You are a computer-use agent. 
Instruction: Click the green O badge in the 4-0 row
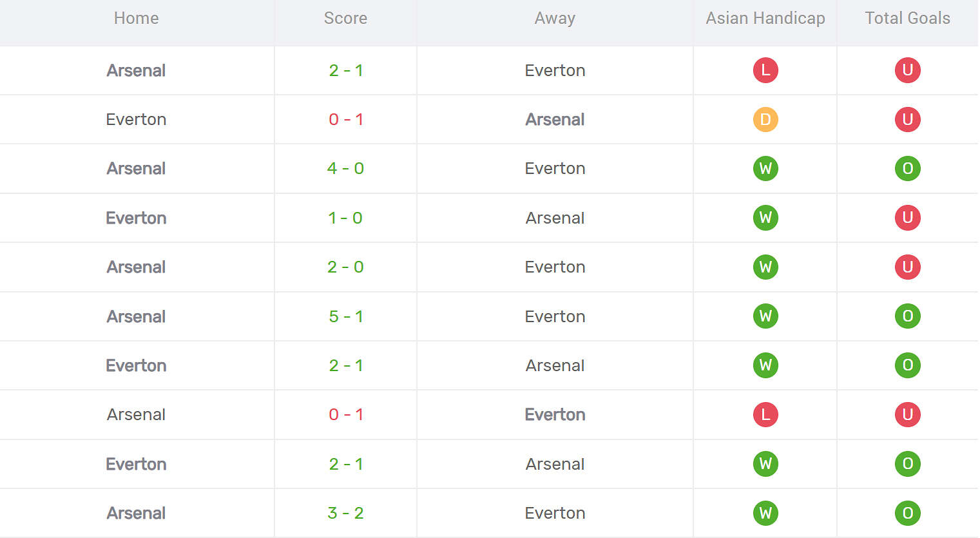pos(907,169)
